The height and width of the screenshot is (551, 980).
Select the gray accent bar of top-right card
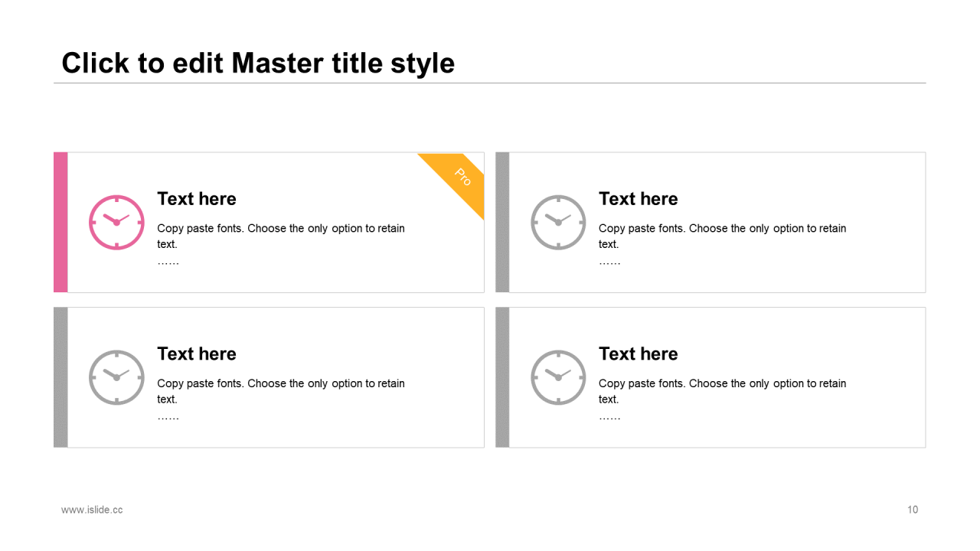tap(502, 222)
